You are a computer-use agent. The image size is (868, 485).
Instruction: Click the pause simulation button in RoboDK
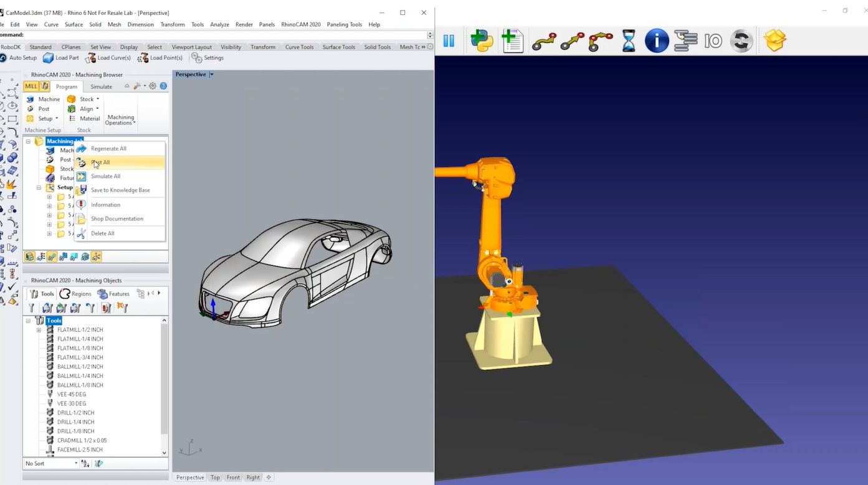[x=449, y=41]
